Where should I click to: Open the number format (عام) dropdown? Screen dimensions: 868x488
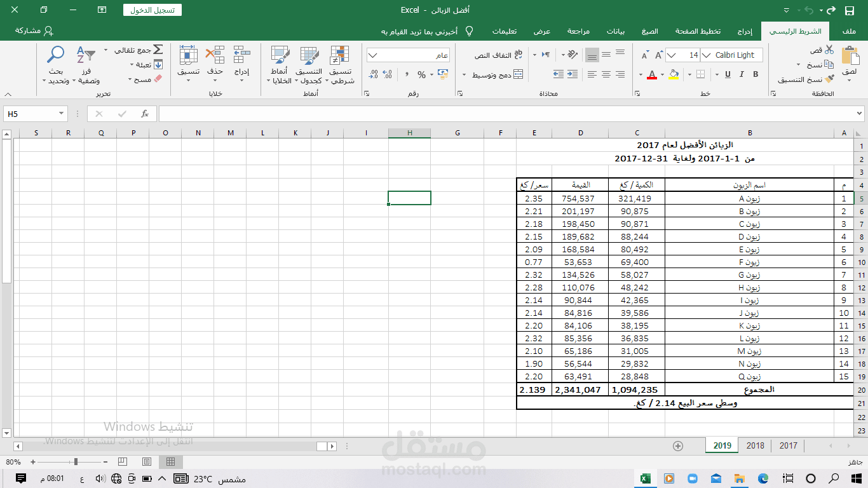coord(372,55)
